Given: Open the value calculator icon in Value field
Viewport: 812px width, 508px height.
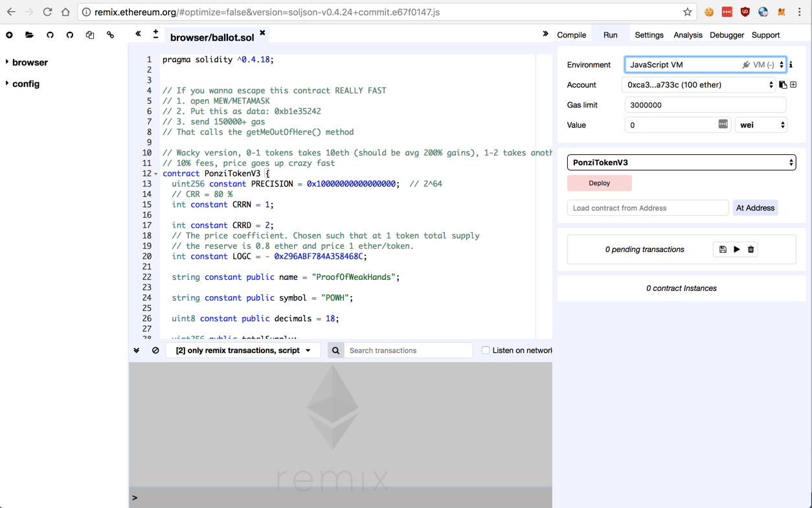Looking at the screenshot, I should 723,124.
